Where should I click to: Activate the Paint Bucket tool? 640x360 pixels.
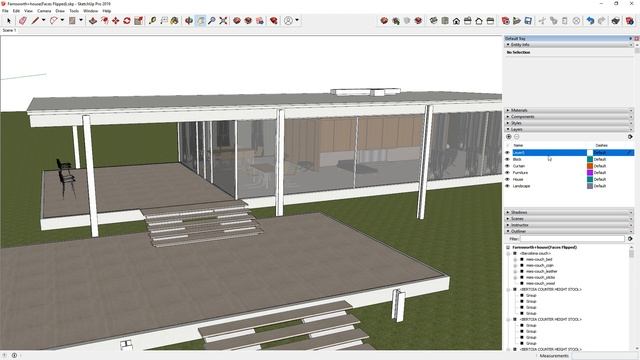point(175,20)
